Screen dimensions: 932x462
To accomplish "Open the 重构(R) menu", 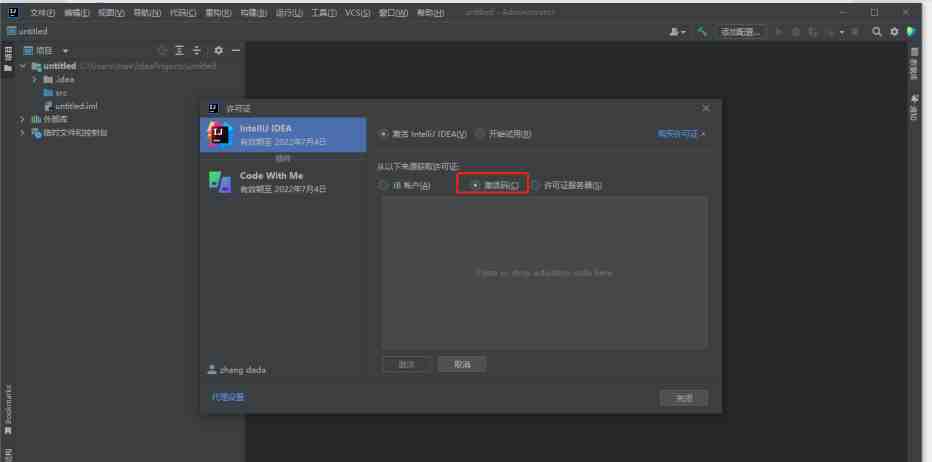I will (x=218, y=12).
